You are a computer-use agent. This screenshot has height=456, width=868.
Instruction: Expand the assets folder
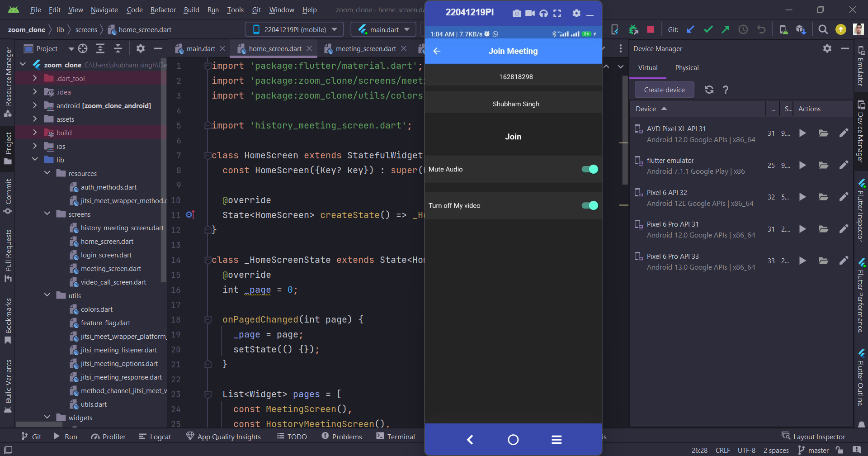click(x=35, y=119)
